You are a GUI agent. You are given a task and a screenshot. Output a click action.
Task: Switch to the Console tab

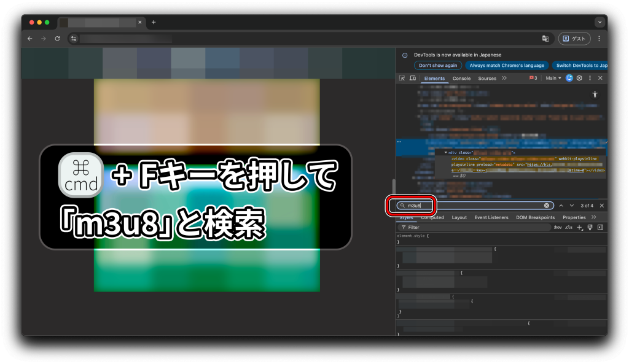pyautogui.click(x=461, y=79)
